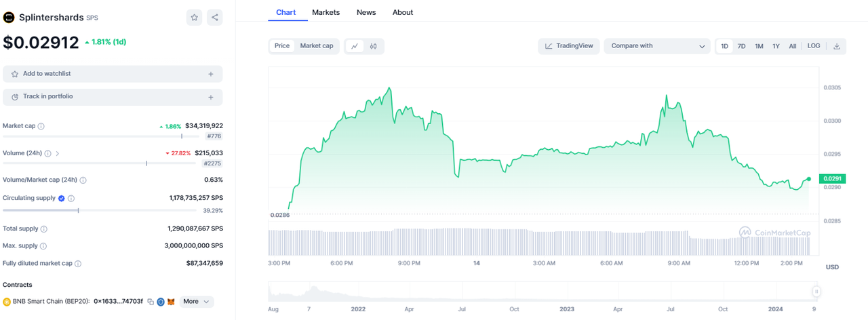Click the market cap rank #776 badge
The image size is (868, 320).
point(214,136)
